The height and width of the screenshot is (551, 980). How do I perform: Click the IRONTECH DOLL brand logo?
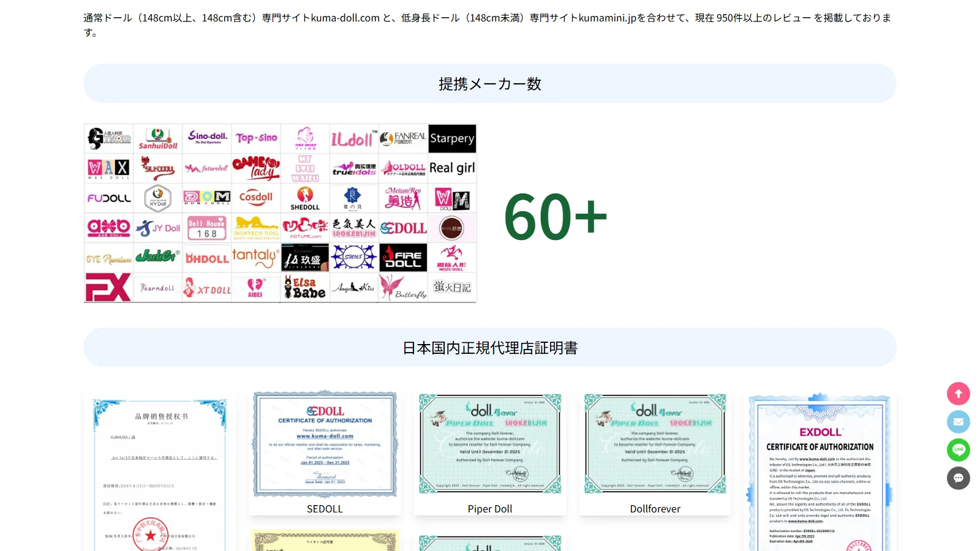click(256, 228)
